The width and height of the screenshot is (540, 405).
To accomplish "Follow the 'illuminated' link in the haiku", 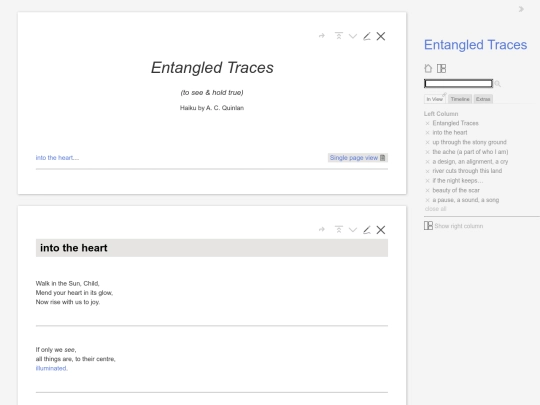I will coord(51,368).
